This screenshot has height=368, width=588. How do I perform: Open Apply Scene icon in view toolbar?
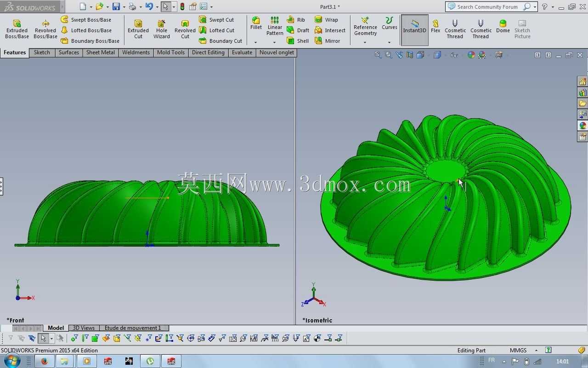point(482,55)
